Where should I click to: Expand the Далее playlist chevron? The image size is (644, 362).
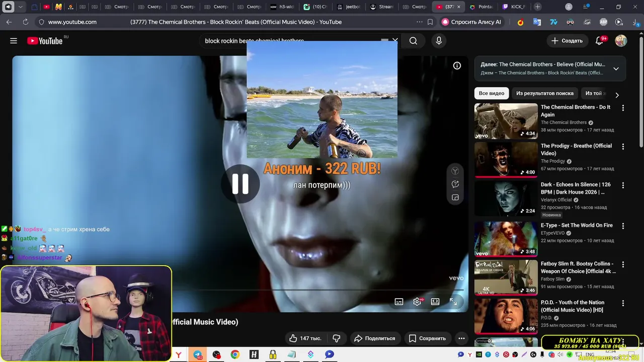616,68
